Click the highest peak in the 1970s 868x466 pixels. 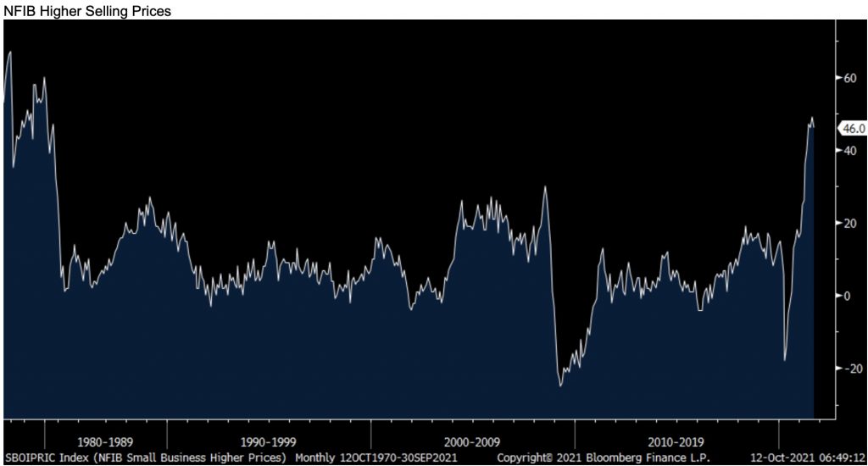coord(9,53)
